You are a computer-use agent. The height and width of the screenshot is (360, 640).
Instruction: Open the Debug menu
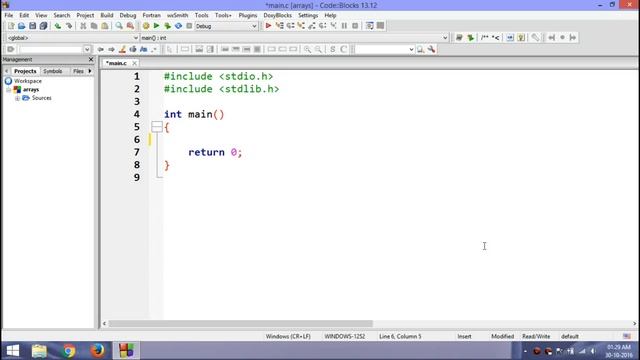pyautogui.click(x=127, y=15)
